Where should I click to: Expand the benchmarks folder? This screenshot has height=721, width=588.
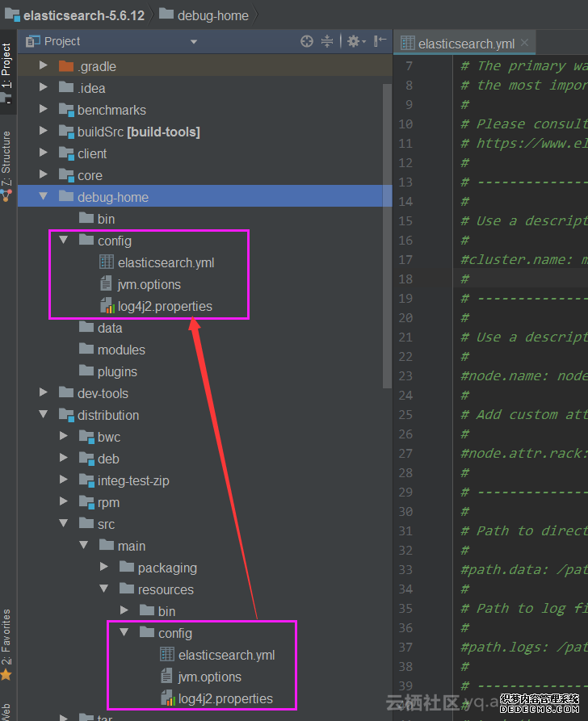pyautogui.click(x=44, y=110)
